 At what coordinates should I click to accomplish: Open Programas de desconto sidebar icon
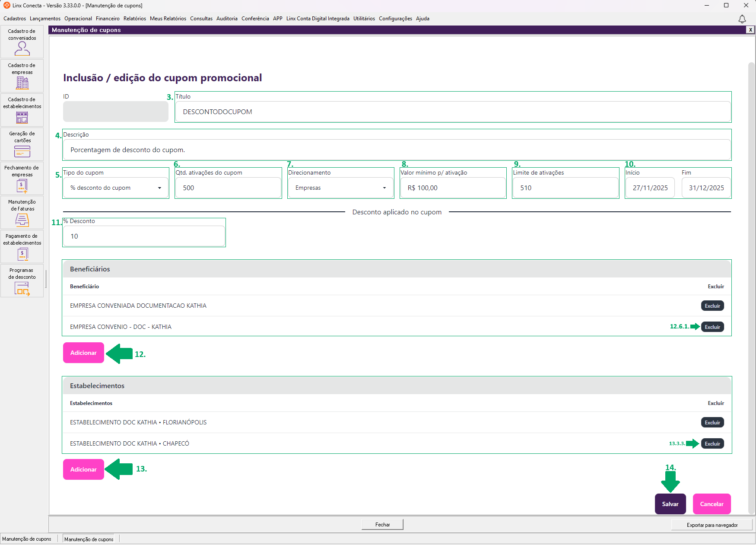click(22, 281)
